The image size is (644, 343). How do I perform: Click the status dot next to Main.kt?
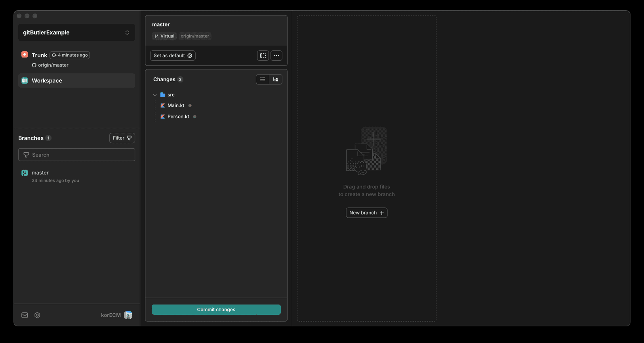(190, 105)
